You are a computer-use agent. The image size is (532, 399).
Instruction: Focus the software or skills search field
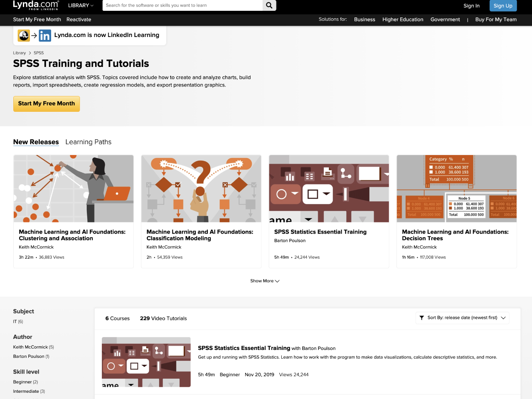click(x=182, y=5)
